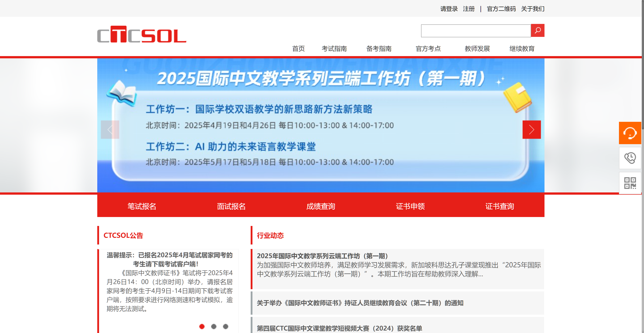Go to 面试报名
Image resolution: width=644 pixels, height=333 pixels.
pyautogui.click(x=231, y=206)
